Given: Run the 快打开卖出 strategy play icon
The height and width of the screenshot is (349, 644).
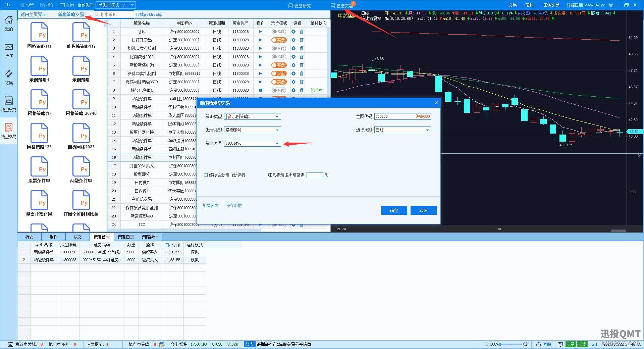Looking at the screenshot, I should pos(260,40).
